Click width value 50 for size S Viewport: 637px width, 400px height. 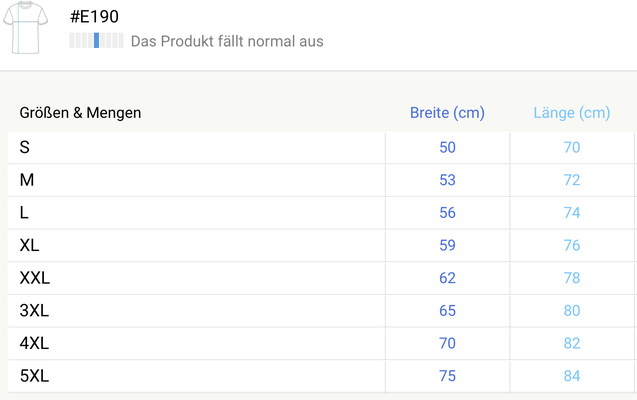(x=447, y=148)
